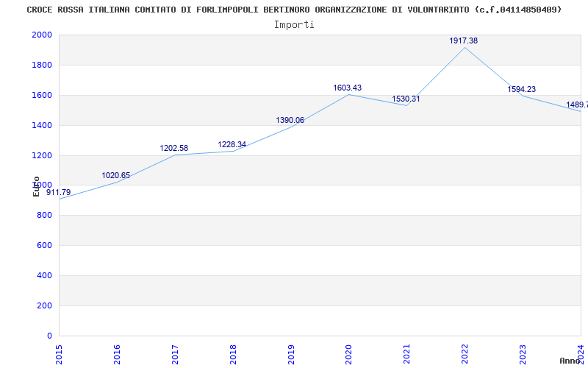Screen dimensions: 588x368
Task: Click the Anno x-axis title
Action: click(x=570, y=361)
